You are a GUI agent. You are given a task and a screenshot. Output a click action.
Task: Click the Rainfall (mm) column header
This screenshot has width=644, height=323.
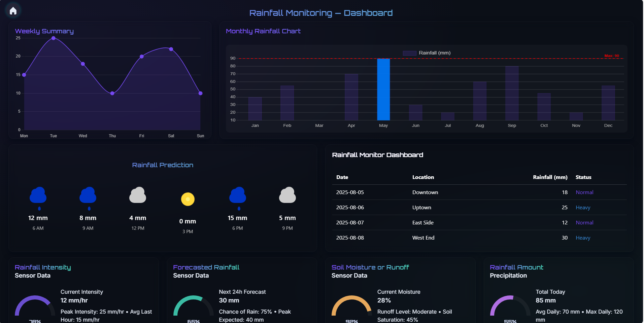[550, 177]
